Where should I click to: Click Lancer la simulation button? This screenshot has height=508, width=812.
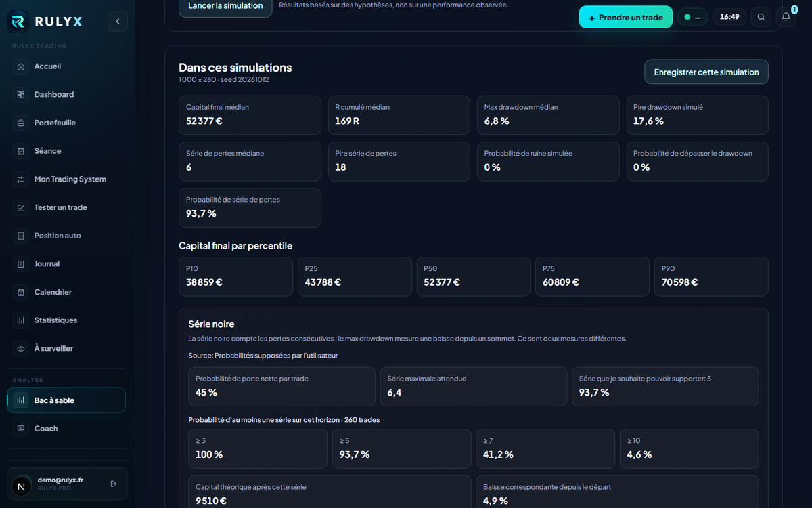coord(225,6)
